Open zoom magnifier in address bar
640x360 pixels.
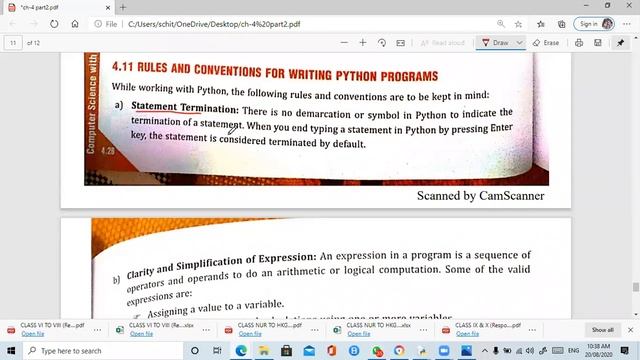501,24
